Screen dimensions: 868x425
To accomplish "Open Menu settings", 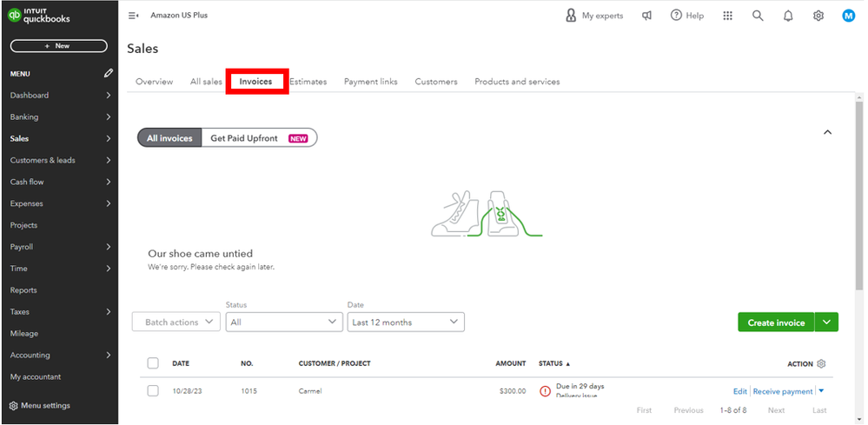I will click(x=40, y=406).
